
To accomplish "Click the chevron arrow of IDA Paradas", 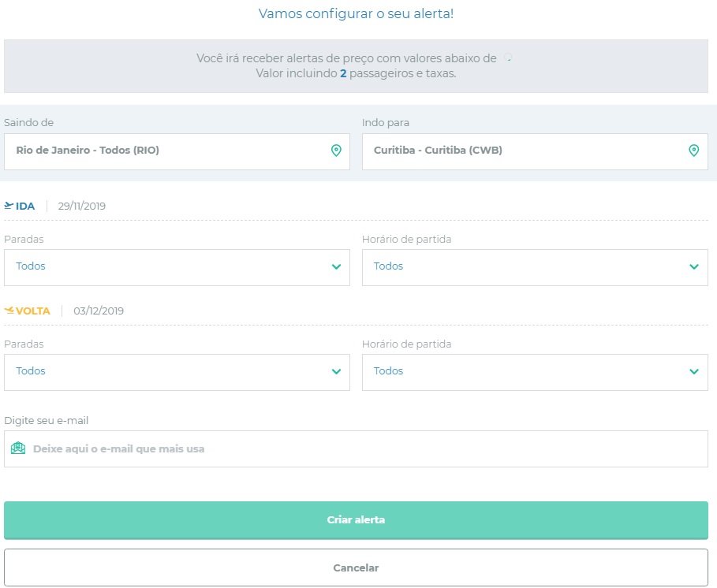I will (336, 267).
